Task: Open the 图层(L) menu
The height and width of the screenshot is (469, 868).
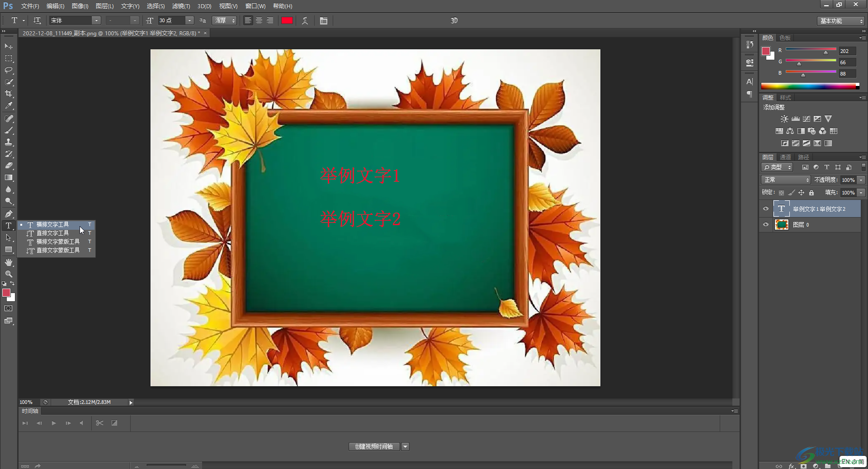Action: [x=104, y=6]
